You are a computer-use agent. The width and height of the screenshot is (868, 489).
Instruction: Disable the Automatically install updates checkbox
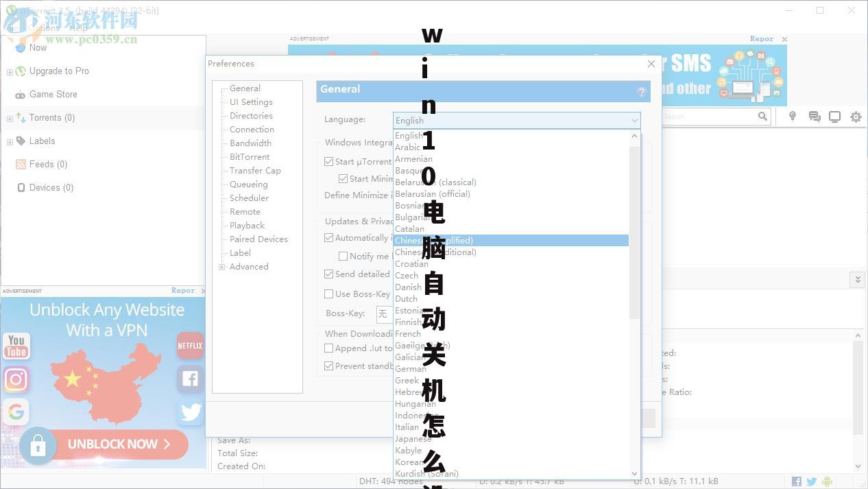(x=329, y=237)
